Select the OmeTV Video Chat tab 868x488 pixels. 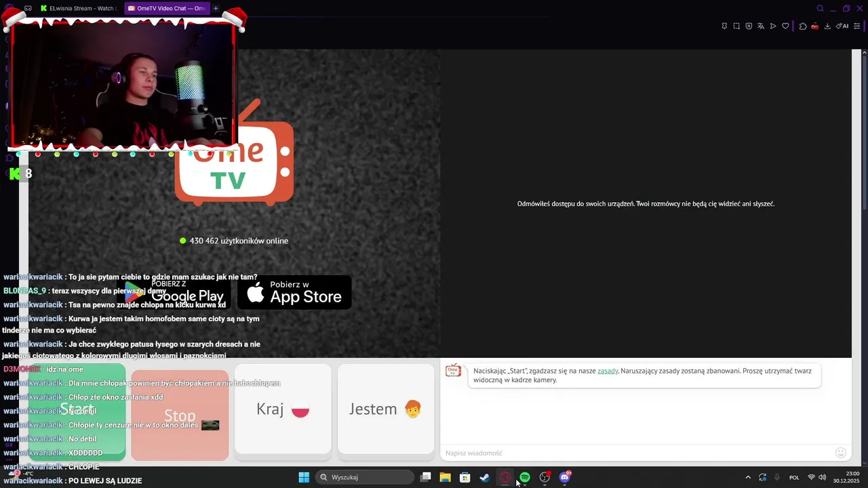coord(166,9)
